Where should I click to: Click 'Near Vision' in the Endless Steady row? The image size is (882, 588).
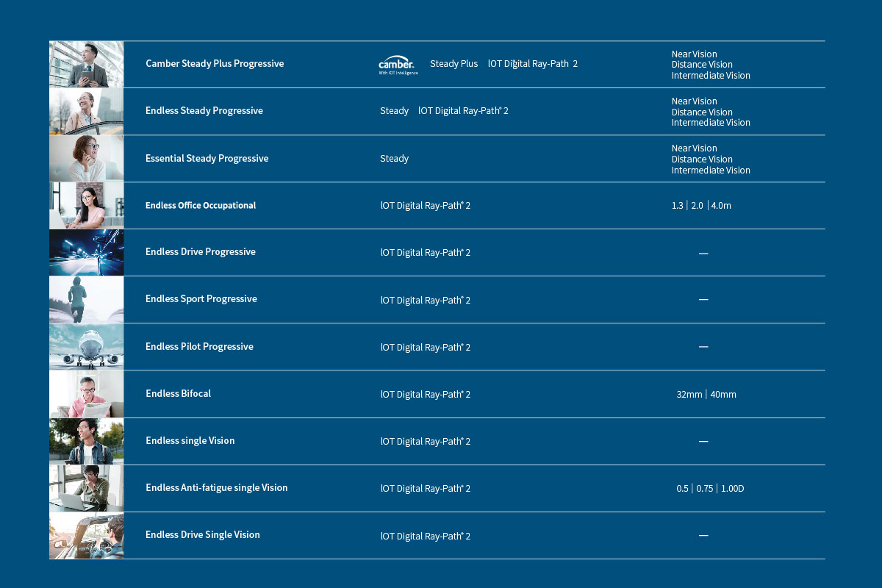(694, 101)
